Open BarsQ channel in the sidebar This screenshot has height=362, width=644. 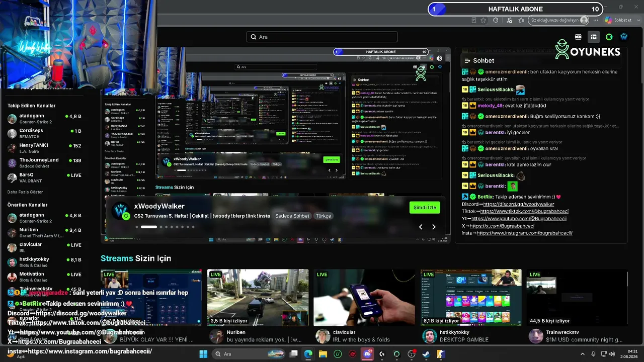click(44, 177)
